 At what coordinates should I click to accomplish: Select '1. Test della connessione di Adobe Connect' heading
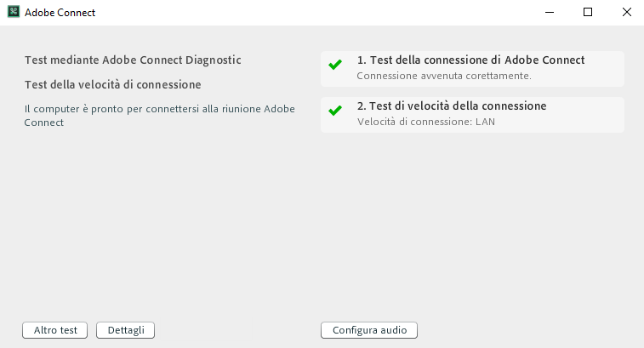coord(470,60)
